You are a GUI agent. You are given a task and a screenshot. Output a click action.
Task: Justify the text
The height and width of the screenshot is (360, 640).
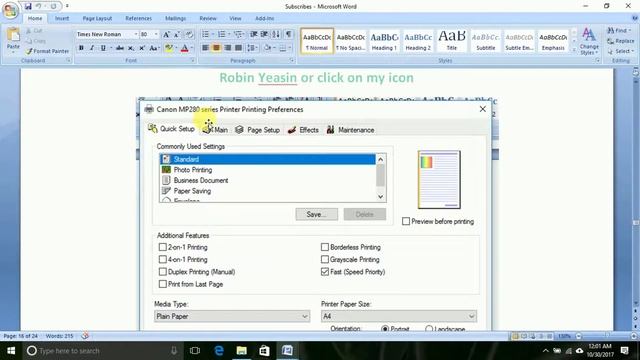point(238,48)
